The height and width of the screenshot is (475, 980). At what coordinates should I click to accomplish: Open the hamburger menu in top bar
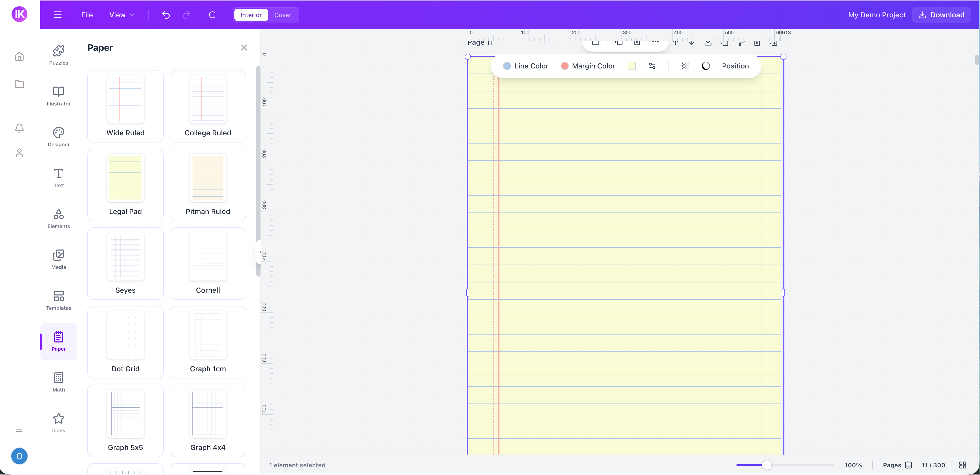57,15
